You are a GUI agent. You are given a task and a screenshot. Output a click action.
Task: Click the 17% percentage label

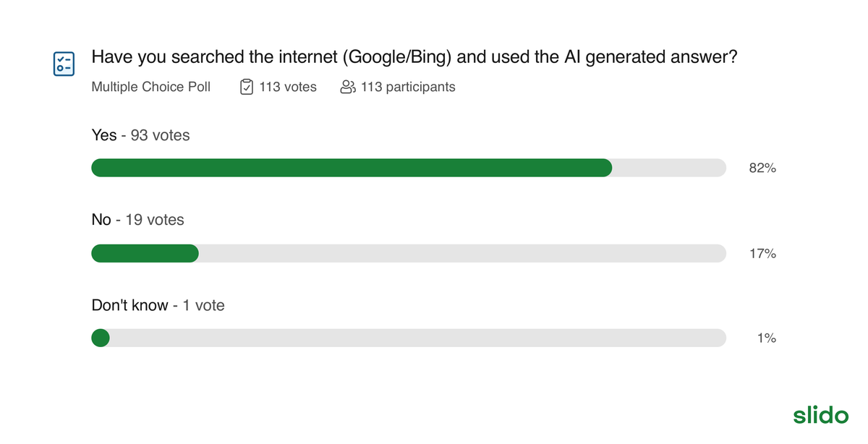point(762,253)
